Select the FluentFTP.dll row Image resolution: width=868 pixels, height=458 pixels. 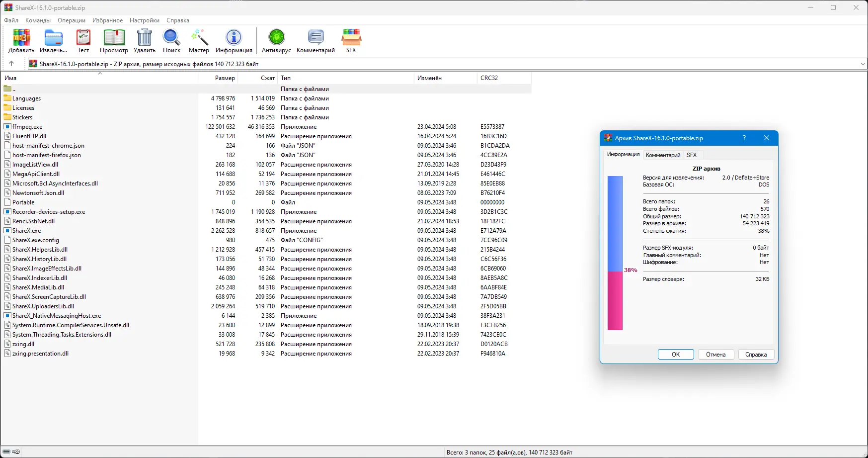(x=266, y=136)
